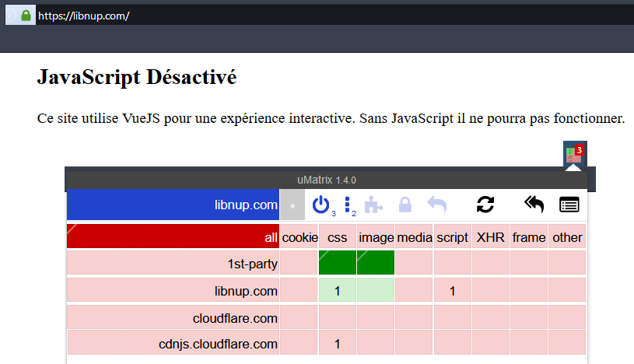Click the cloudflare.com frame cell

[x=529, y=317]
